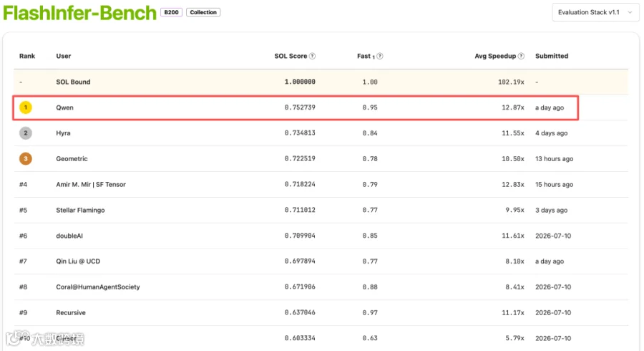644x351 pixels.
Task: Click the 13 hours ago timestamp
Action: tap(554, 158)
